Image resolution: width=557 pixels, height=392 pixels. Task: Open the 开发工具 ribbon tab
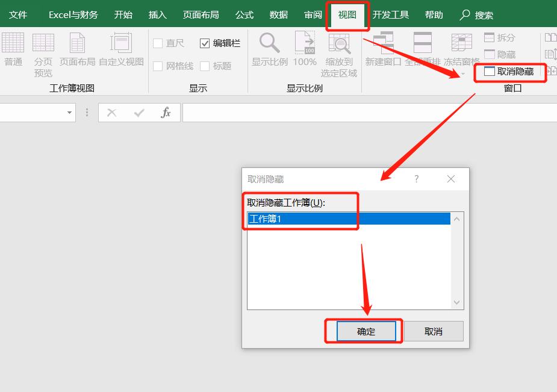393,14
